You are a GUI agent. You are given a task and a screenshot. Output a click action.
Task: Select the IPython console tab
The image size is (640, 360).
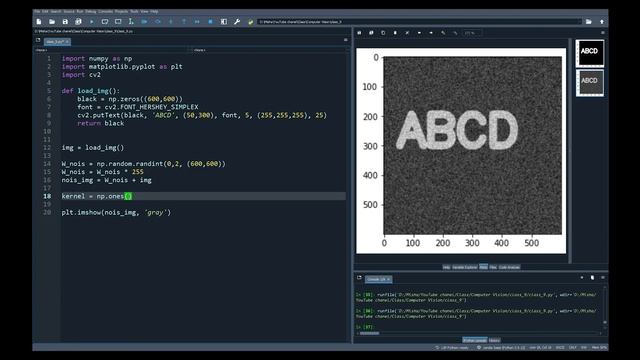click(475, 340)
